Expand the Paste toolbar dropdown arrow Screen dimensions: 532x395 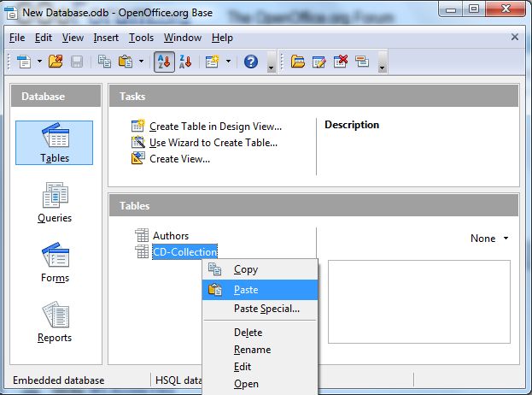140,62
